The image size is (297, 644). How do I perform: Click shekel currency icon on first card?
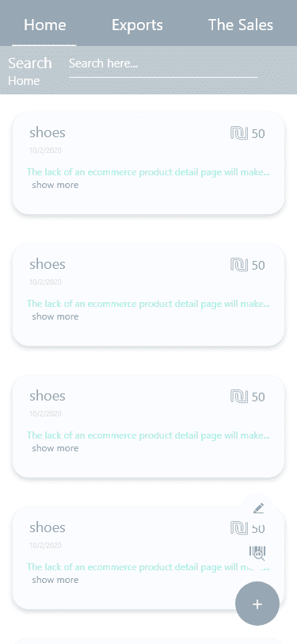(239, 133)
